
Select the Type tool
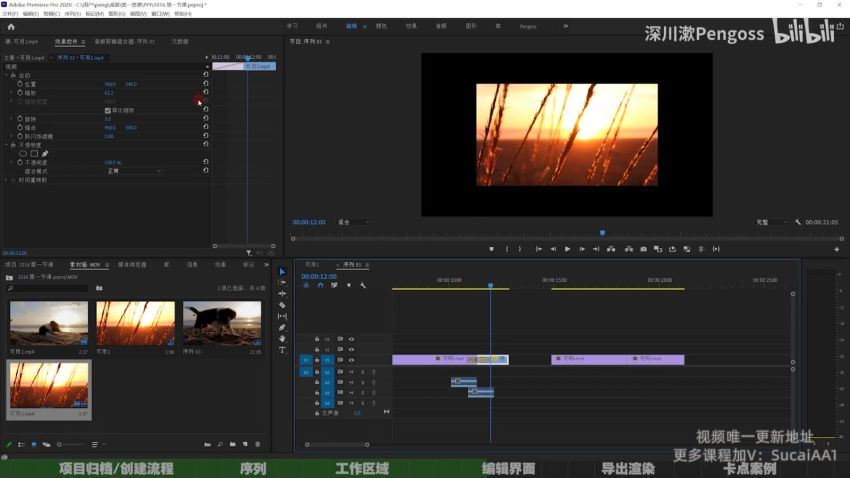tap(282, 350)
